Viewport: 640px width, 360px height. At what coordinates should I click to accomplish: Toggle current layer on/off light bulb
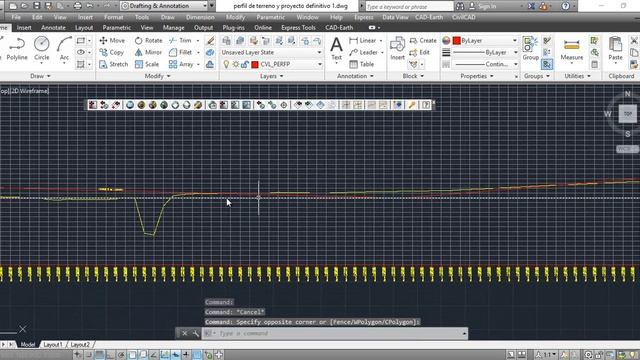tap(226, 64)
